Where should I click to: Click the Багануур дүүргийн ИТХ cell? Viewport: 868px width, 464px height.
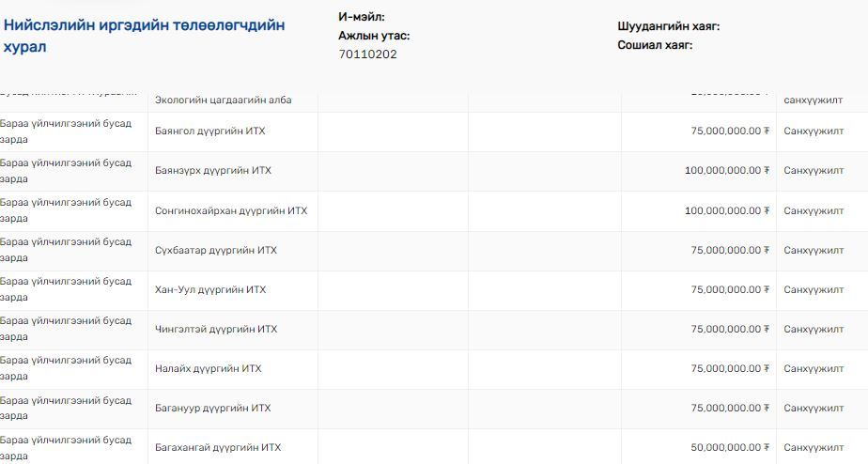[212, 409]
